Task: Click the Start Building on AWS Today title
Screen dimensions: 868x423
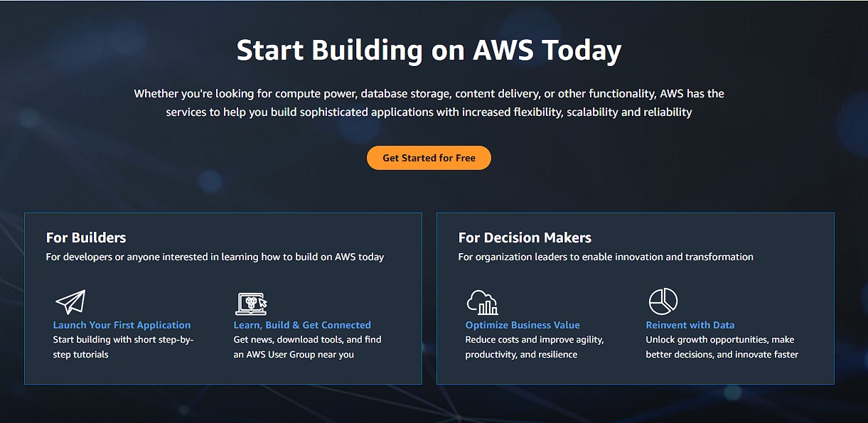Action: 429,50
